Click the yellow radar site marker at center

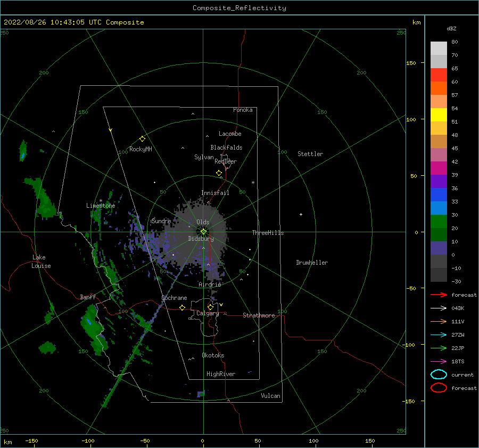[x=203, y=232]
